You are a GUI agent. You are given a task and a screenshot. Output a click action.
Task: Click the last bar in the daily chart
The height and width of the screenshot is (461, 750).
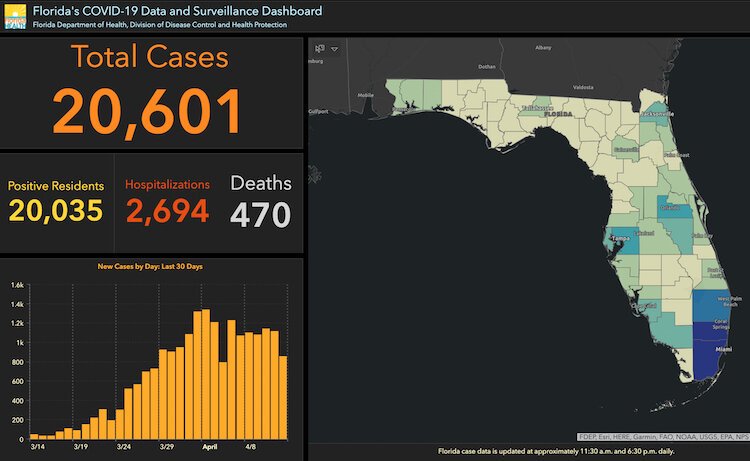(283, 397)
